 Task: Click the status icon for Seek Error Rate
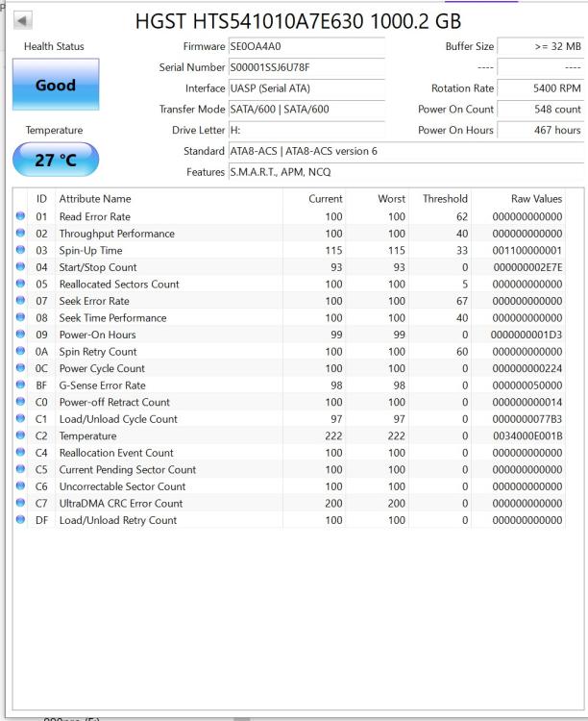pyautogui.click(x=20, y=300)
